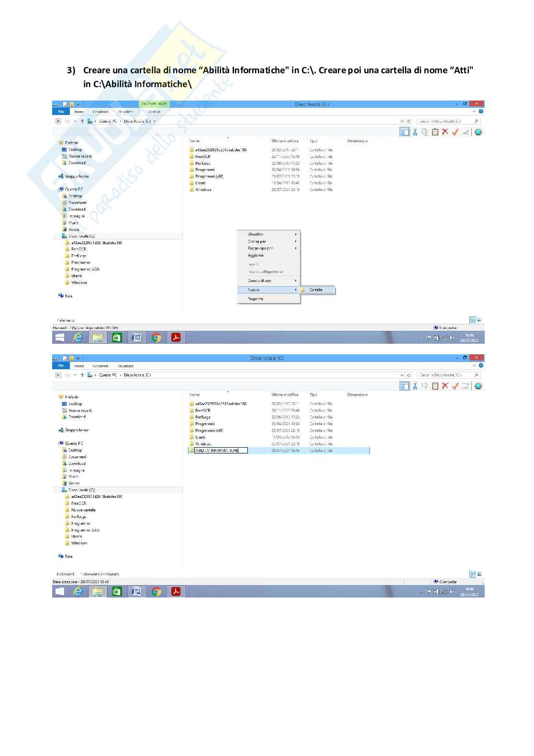Open Chrome from taskbar under the context-menu window
Viewport: 534px width, 756px height.
click(x=156, y=338)
